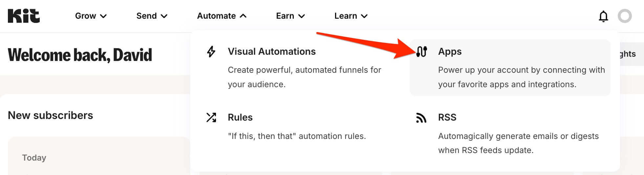Click the Visual Automations lightning bolt icon
This screenshot has width=644, height=175.
tap(211, 52)
